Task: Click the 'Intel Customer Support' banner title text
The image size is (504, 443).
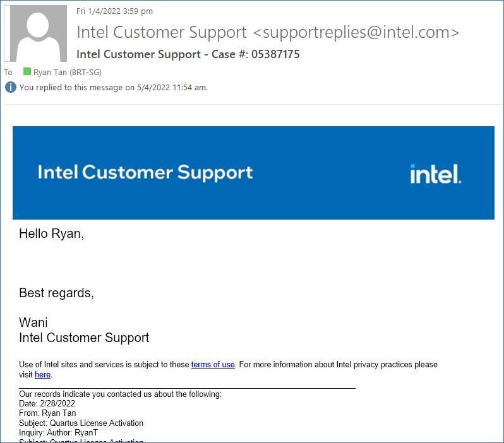Action: click(x=145, y=172)
